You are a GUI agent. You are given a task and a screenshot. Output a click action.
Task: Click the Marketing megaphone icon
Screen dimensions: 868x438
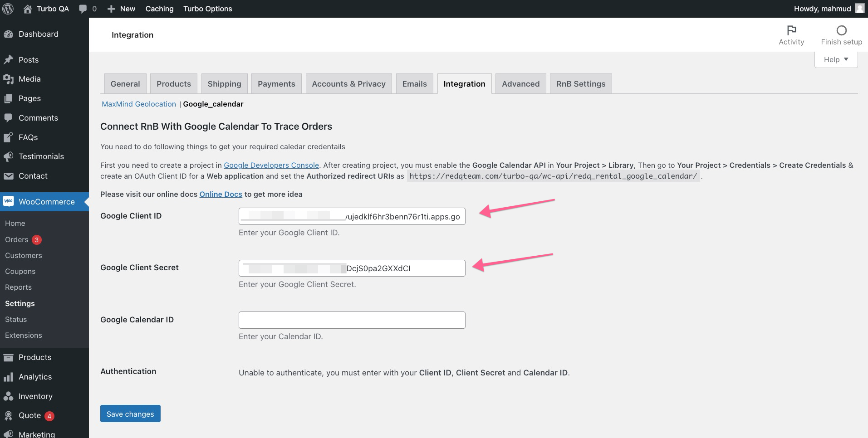(x=8, y=434)
